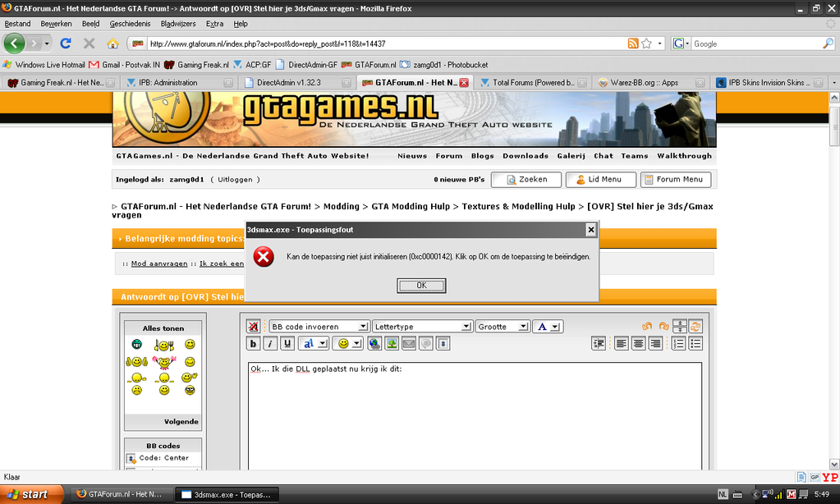The width and height of the screenshot is (840, 504).
Task: Click the Walkthrough navigation link
Action: [684, 156]
